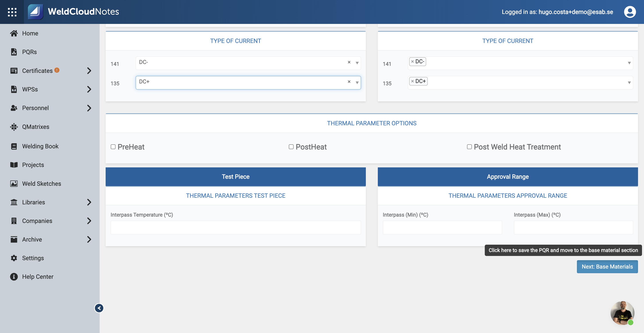Remove DC+ tag in Approval Range 135

click(413, 81)
